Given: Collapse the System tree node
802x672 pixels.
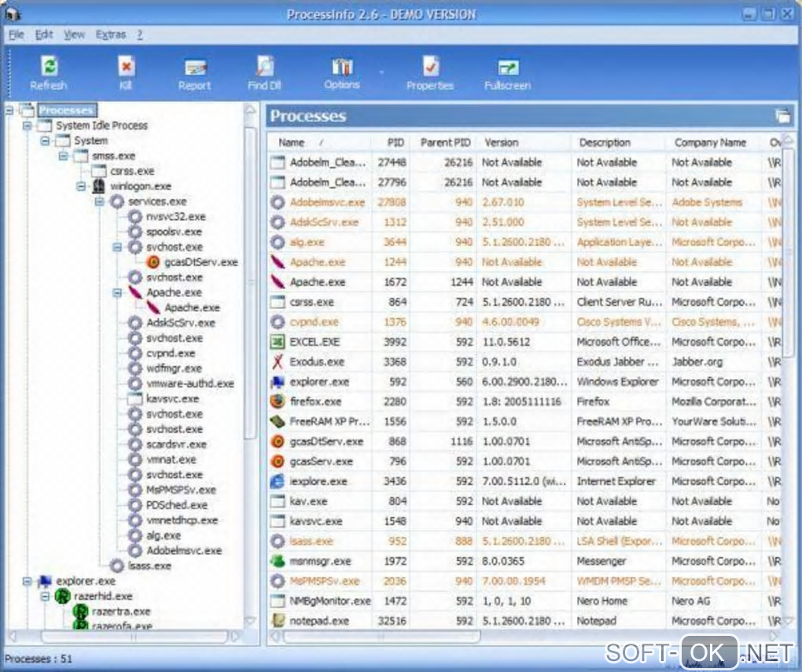Looking at the screenshot, I should coord(45,141).
